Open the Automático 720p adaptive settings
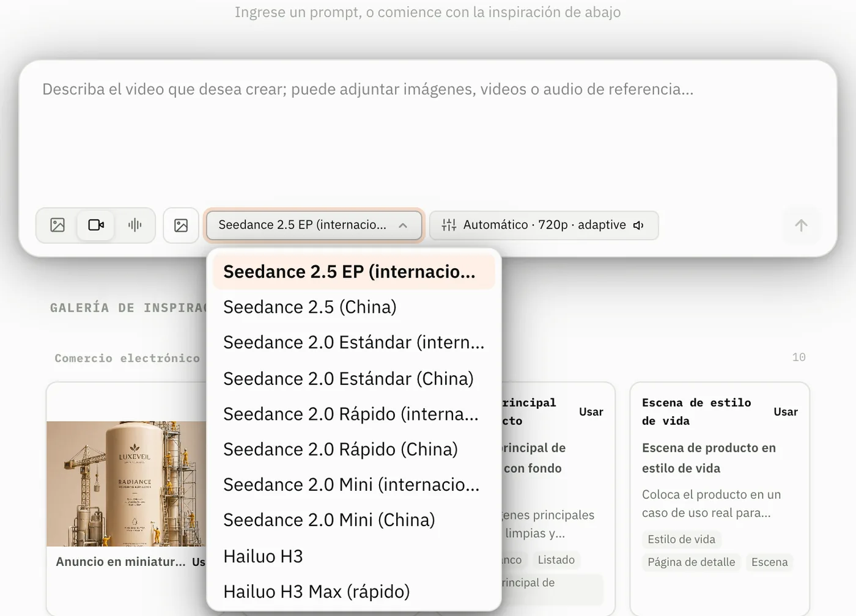Viewport: 856px width, 616px height. (544, 226)
